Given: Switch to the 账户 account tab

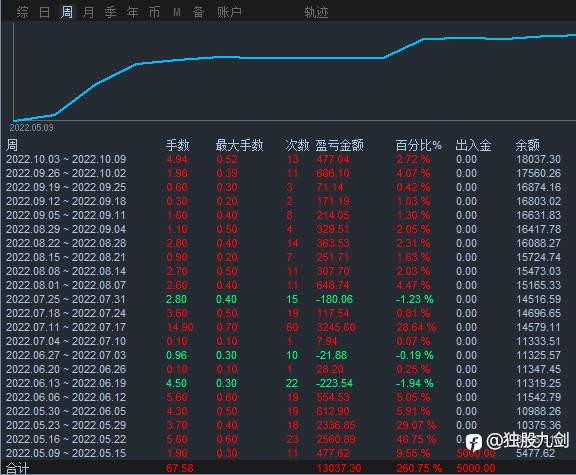Looking at the screenshot, I should click(x=229, y=12).
